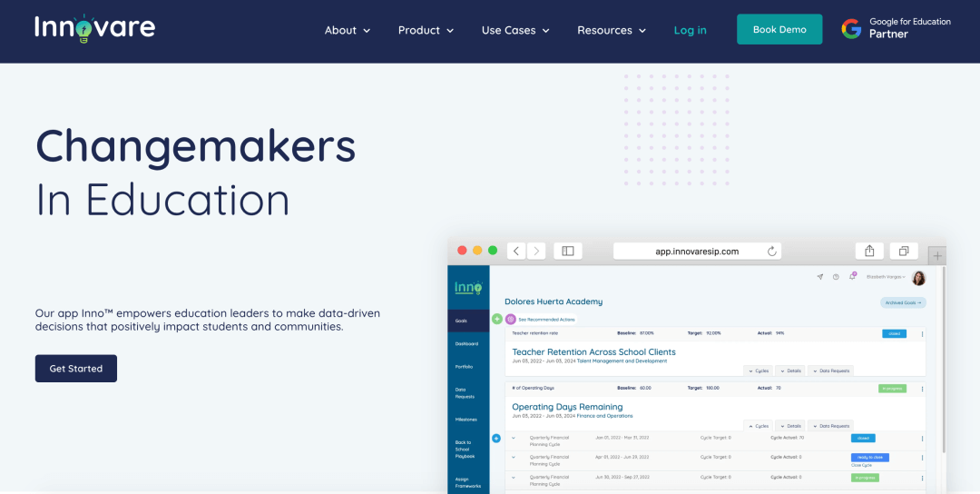This screenshot has height=494, width=980.
Task: Click the green add goal plus icon
Action: tap(497, 320)
